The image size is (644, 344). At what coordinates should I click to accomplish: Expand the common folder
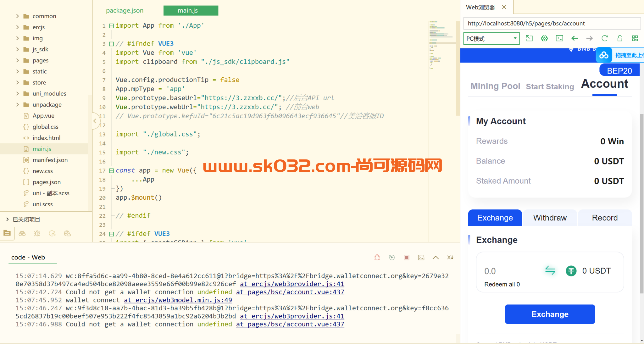18,16
